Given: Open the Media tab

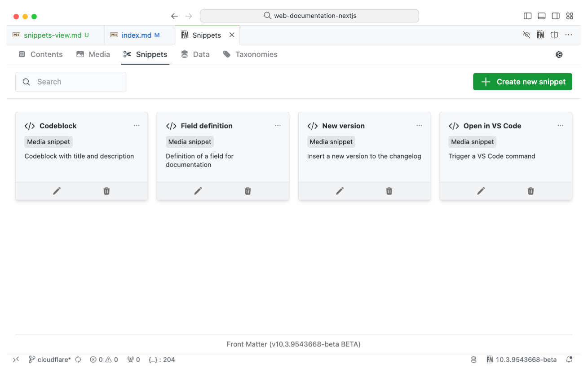Looking at the screenshot, I should click(93, 54).
